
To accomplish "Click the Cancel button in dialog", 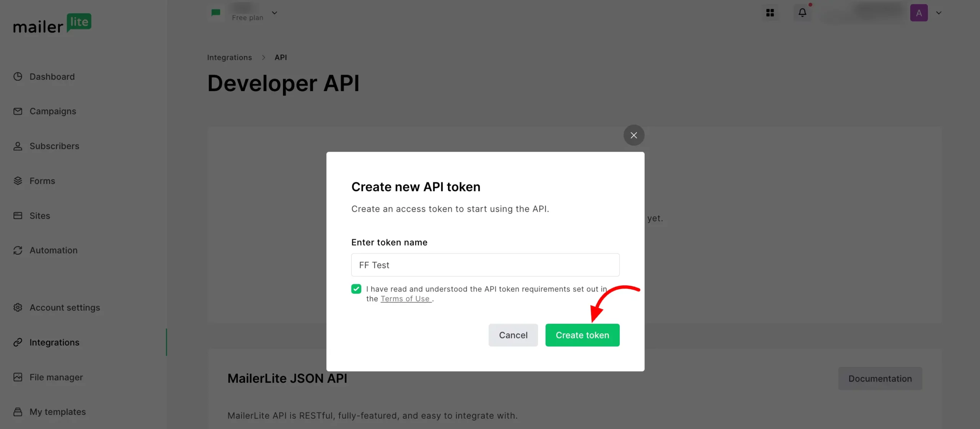I will tap(513, 335).
